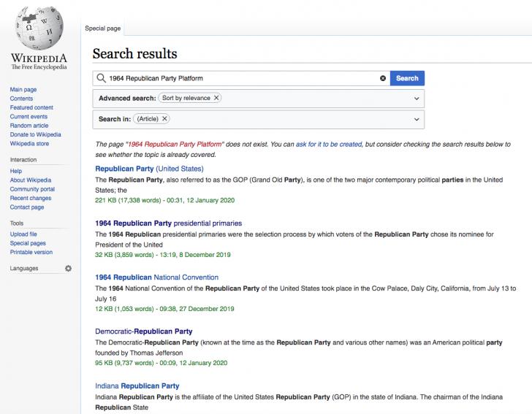This screenshot has height=414, width=532.
Task: Click the red '1964 Republican Party Platform' link
Action: [x=175, y=144]
